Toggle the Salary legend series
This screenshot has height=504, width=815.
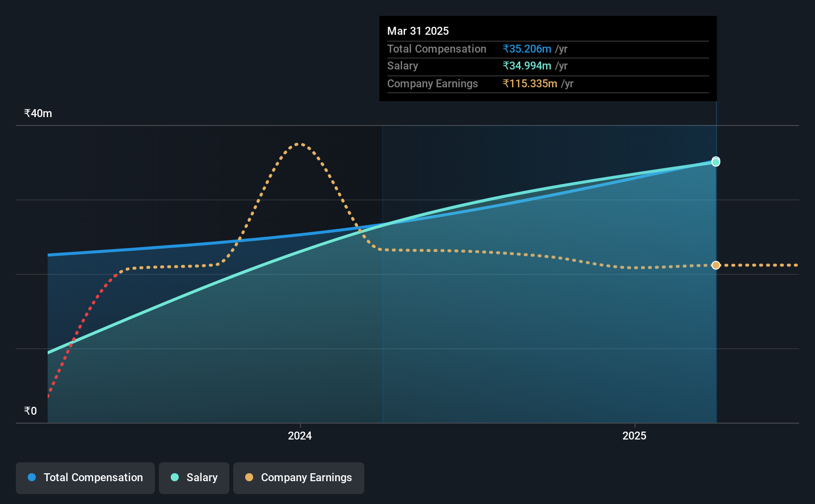[194, 478]
